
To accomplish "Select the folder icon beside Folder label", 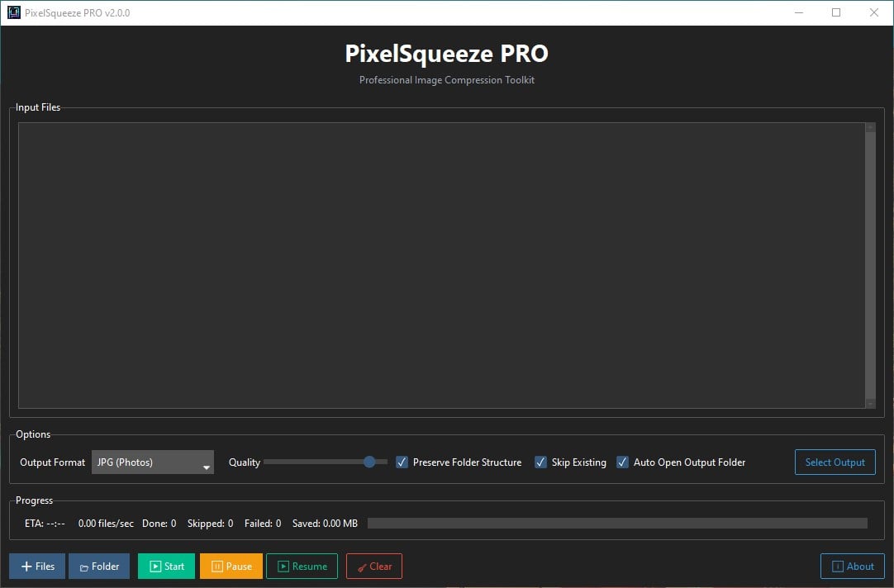I will (85, 566).
